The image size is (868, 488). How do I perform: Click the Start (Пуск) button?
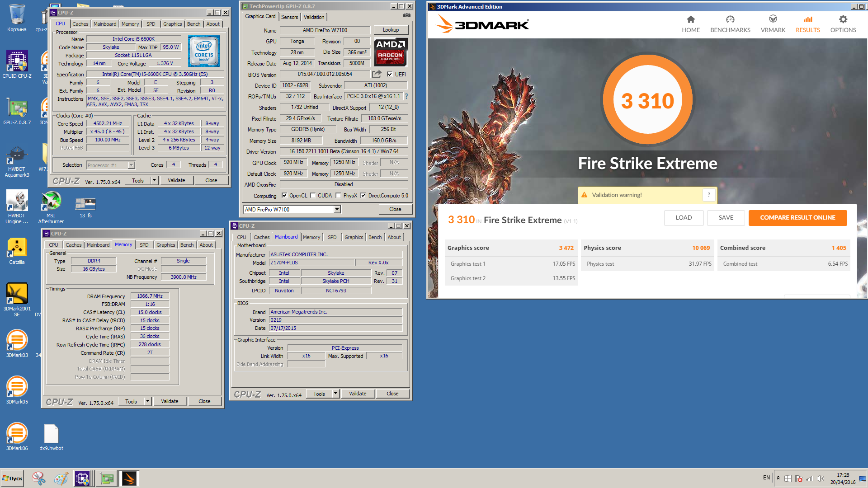(12, 478)
